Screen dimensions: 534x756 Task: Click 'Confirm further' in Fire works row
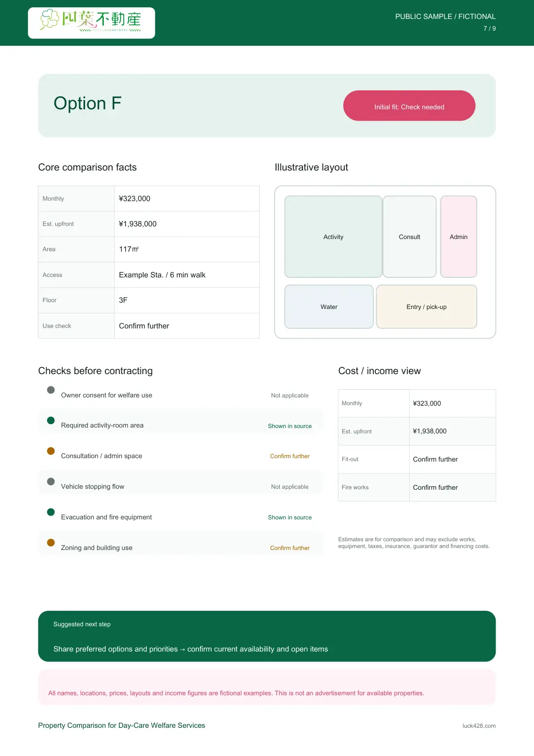pyautogui.click(x=435, y=487)
